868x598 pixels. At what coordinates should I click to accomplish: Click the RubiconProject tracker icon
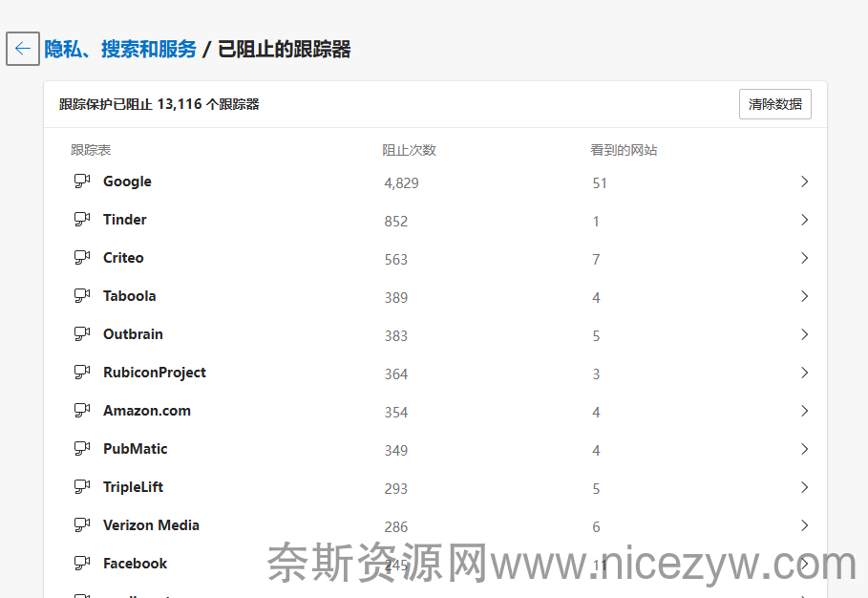pos(82,373)
